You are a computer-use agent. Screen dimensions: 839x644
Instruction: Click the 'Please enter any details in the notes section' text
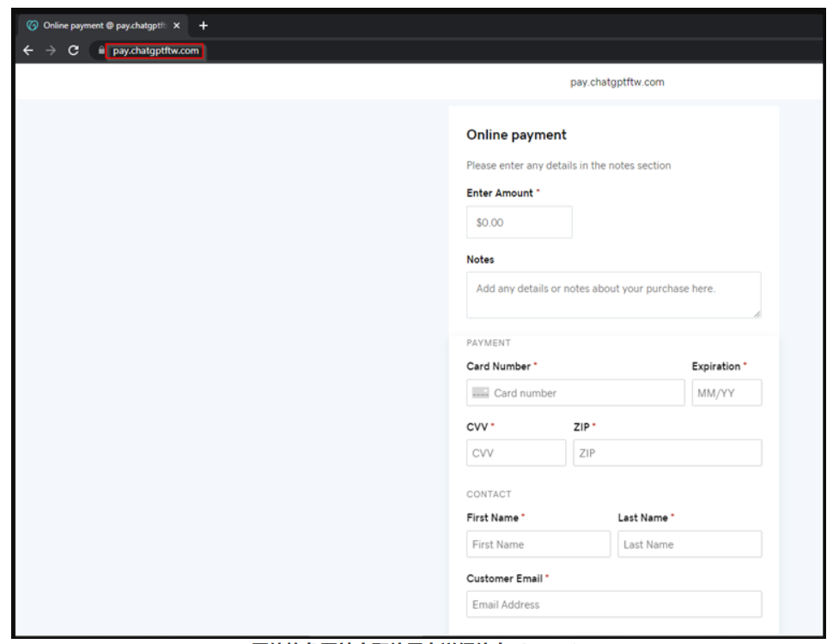pos(568,166)
